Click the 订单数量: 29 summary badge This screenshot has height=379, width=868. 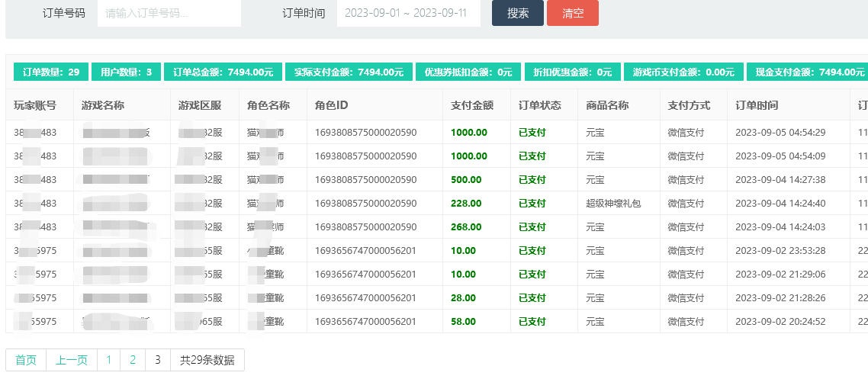point(51,72)
